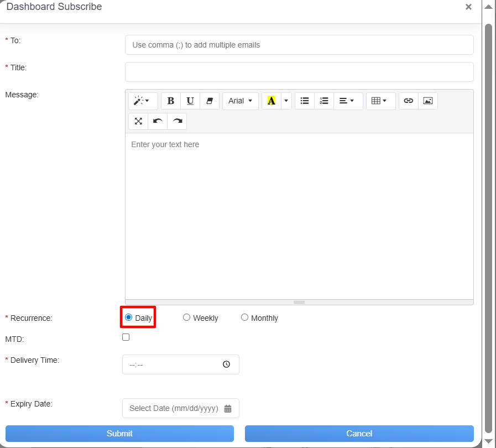Apply underline formatting to text
This screenshot has height=448, width=496.
pyautogui.click(x=190, y=101)
